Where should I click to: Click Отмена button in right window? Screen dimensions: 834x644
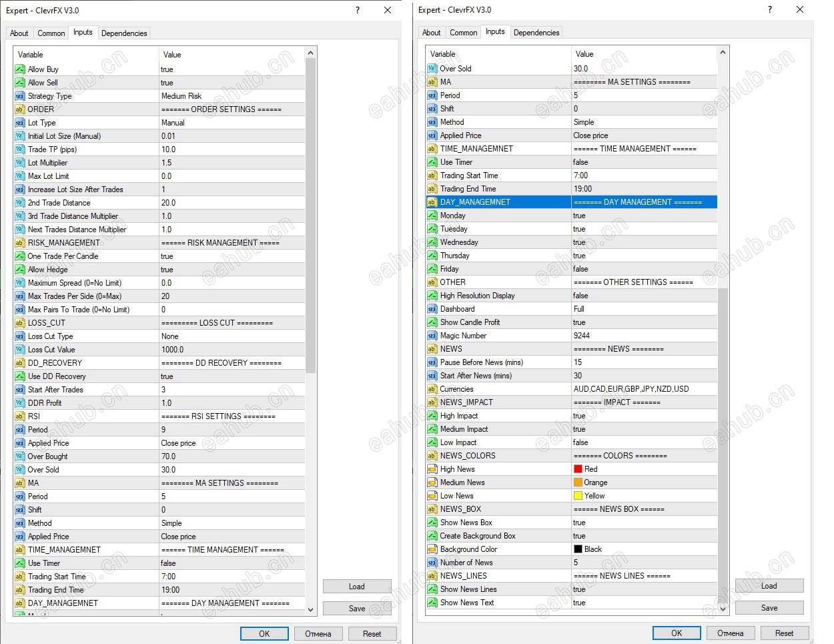tap(731, 633)
